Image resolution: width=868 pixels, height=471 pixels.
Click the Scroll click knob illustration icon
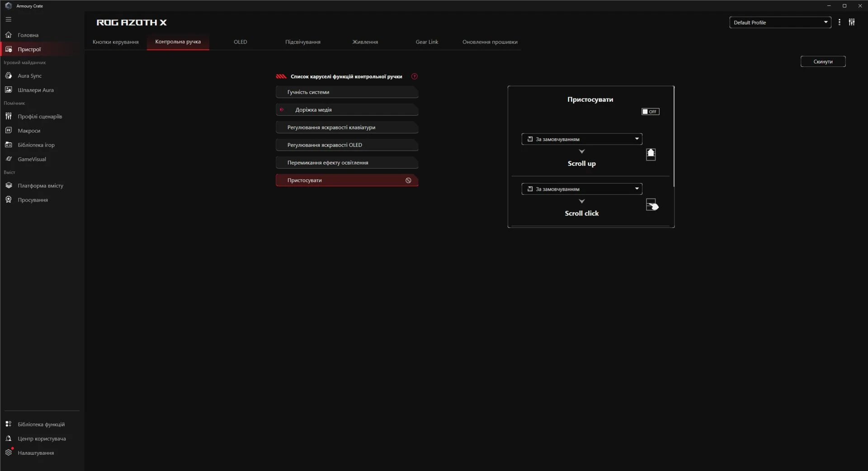pos(652,205)
